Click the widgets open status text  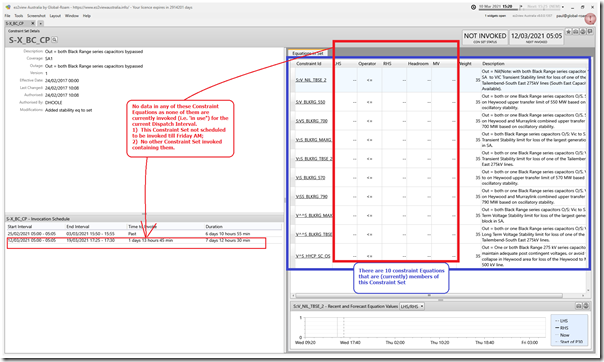(x=495, y=16)
